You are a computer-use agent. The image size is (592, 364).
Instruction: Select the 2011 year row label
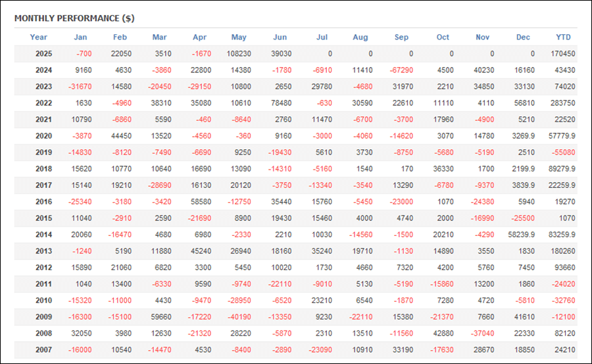[44, 284]
